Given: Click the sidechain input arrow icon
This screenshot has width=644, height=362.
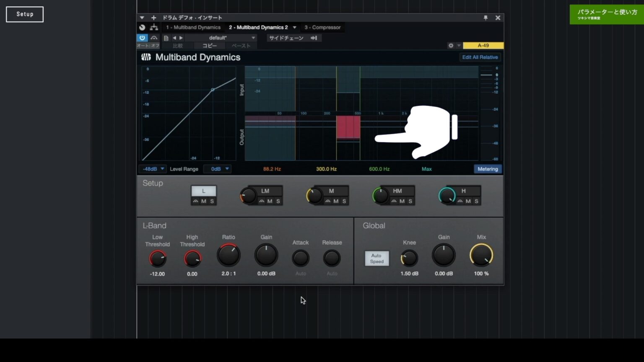Looking at the screenshot, I should 314,38.
